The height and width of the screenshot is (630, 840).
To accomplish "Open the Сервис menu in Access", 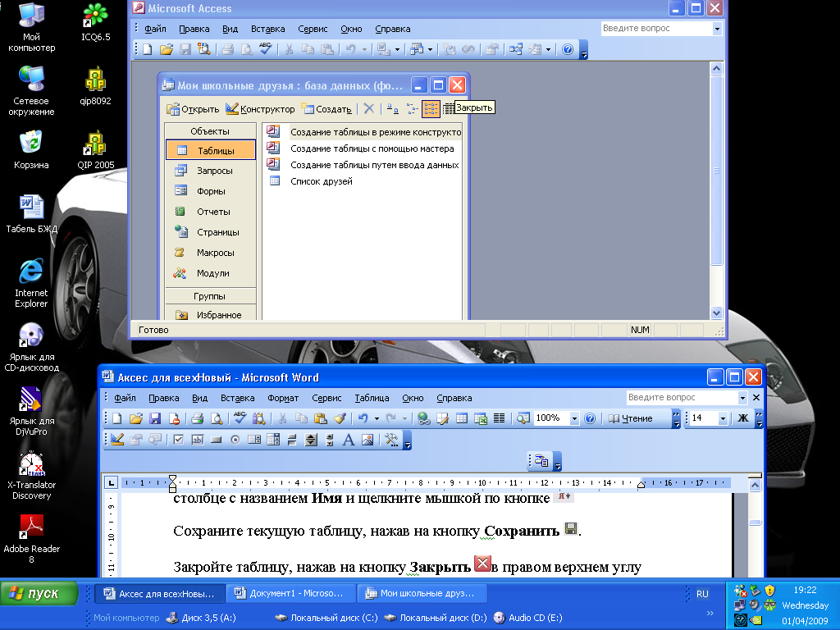I will [x=313, y=29].
